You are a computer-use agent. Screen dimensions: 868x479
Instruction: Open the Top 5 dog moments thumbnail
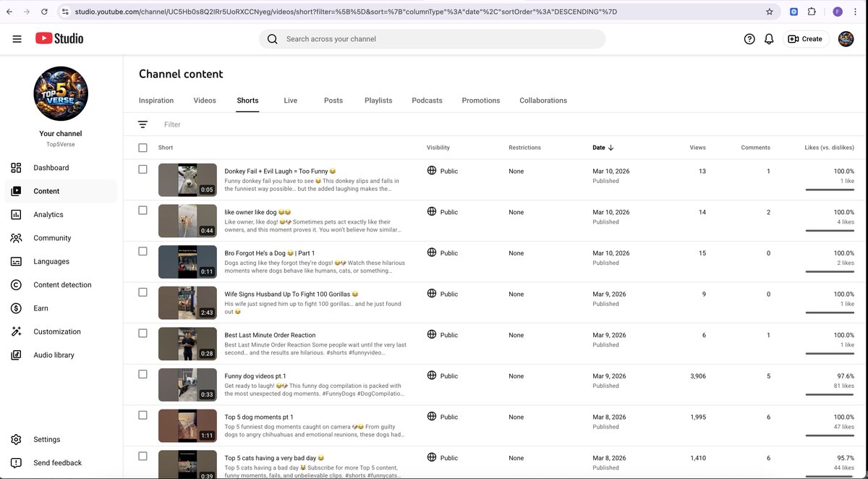click(x=187, y=425)
